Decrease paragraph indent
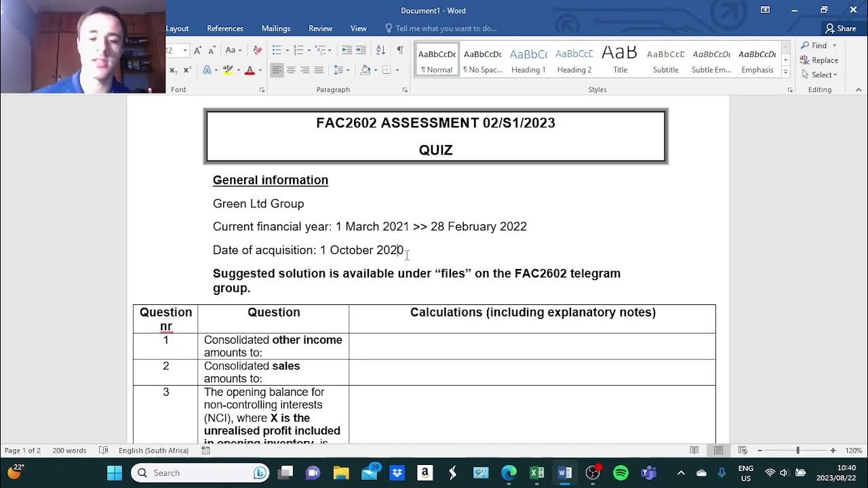This screenshot has width=868, height=488. coord(347,50)
